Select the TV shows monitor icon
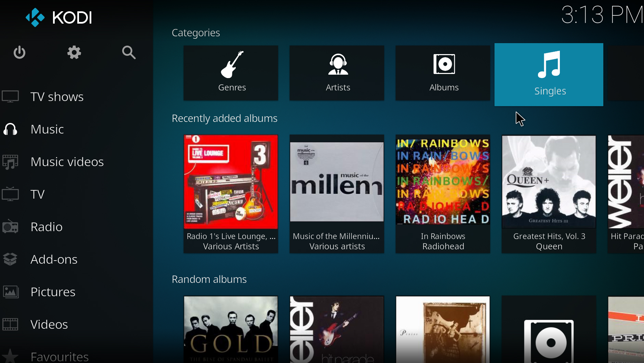Screen dimensions: 644x363 (x=10, y=97)
